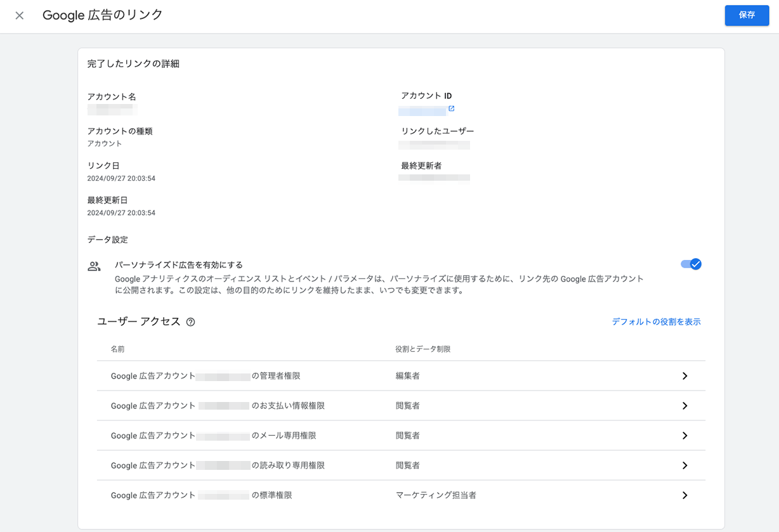Expand the 標準権限 row chevron
The height and width of the screenshot is (532, 779).
684,495
